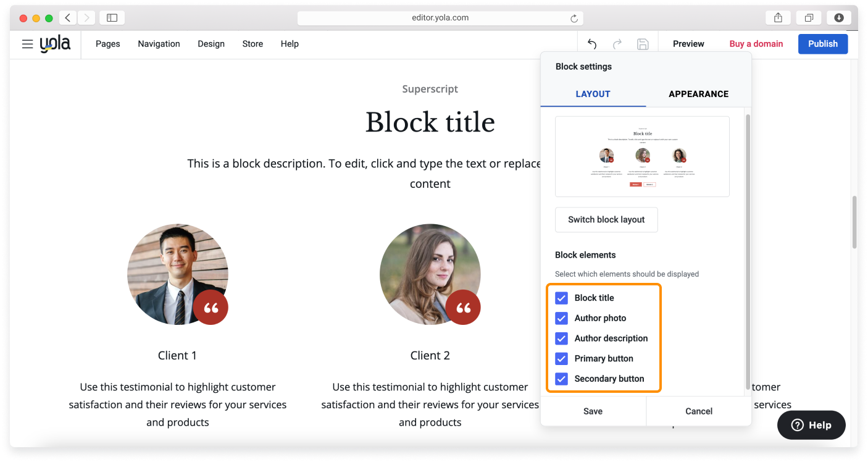
Task: Click the Buy a domain link
Action: click(756, 44)
